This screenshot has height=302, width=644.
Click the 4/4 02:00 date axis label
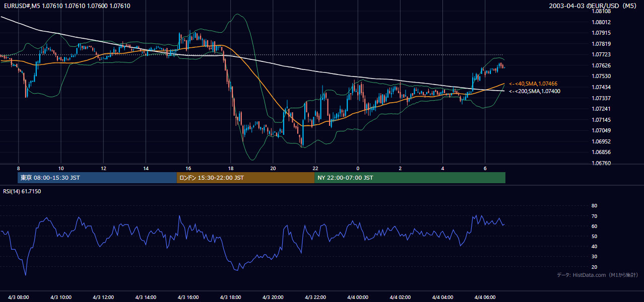click(400, 297)
